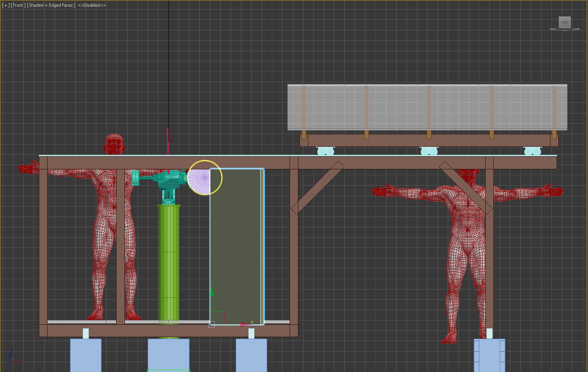The width and height of the screenshot is (588, 372).
Task: Select the leftmost cyan wheel under cart
Action: tap(325, 151)
